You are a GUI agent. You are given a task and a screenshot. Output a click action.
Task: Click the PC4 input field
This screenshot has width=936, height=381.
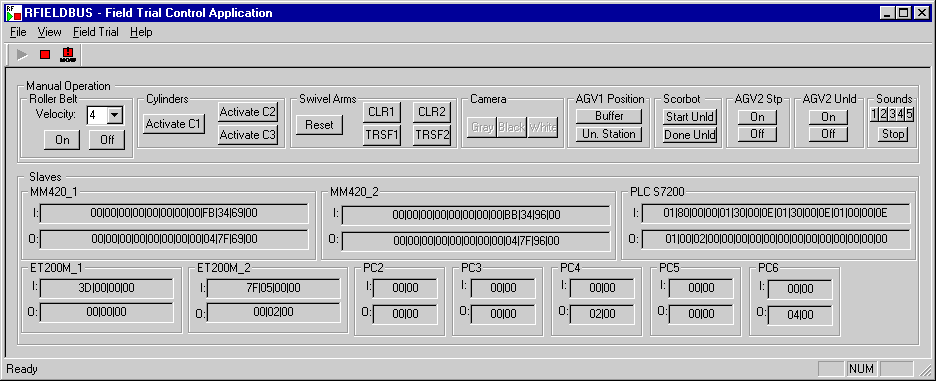click(602, 288)
